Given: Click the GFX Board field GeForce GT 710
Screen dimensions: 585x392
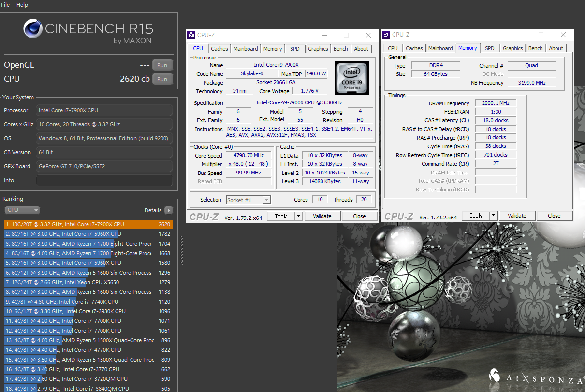Looking at the screenshot, I should click(x=104, y=166).
